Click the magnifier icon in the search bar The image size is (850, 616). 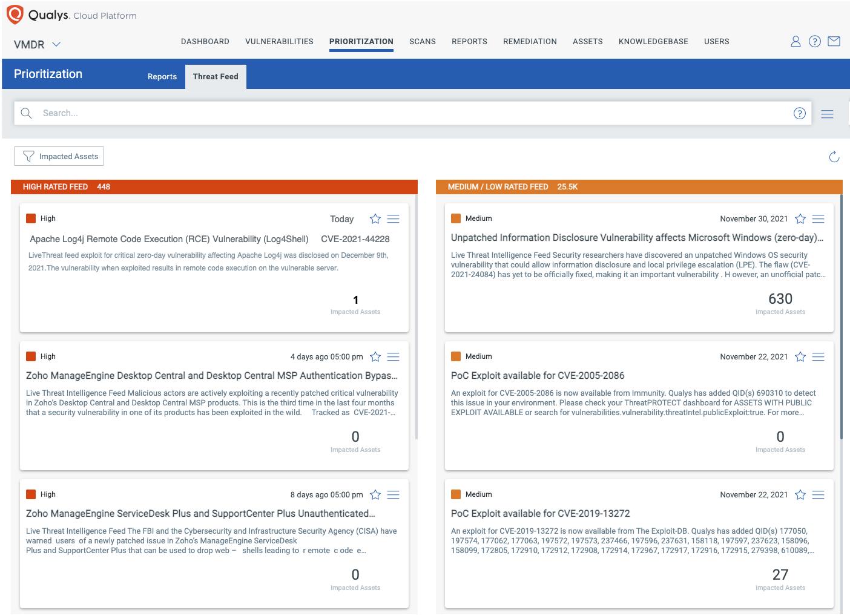click(26, 113)
